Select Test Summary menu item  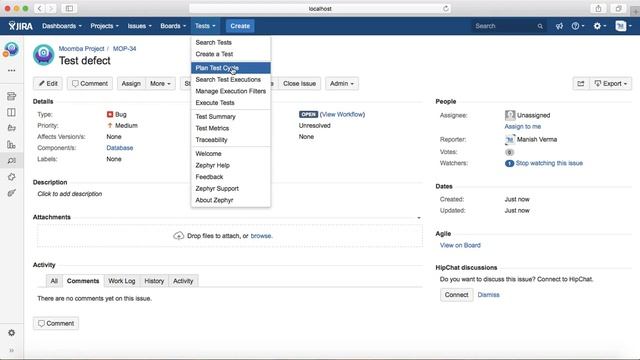coord(231,116)
